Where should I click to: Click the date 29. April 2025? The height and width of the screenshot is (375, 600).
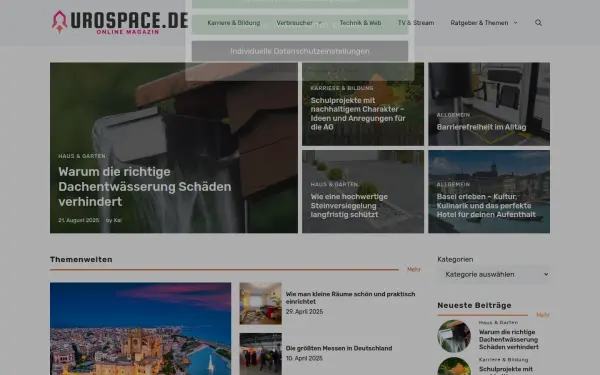304,312
